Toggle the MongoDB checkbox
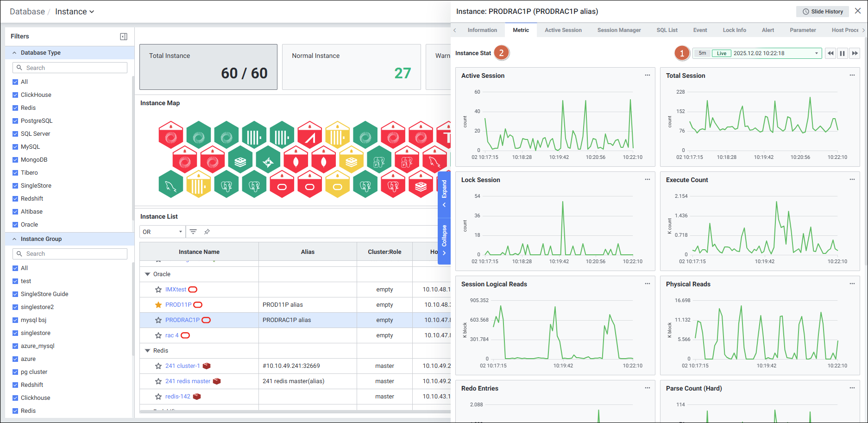Viewport: 868px width, 423px height. pyautogui.click(x=15, y=160)
